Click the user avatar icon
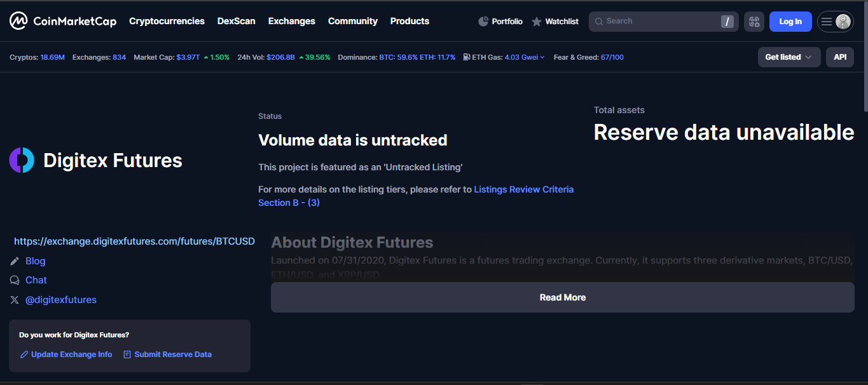The width and height of the screenshot is (868, 385). click(x=843, y=22)
